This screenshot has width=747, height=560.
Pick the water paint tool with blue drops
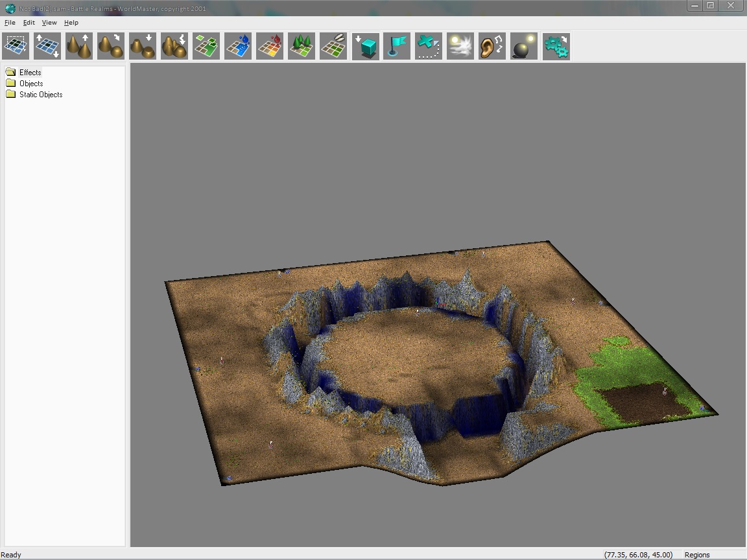click(238, 46)
